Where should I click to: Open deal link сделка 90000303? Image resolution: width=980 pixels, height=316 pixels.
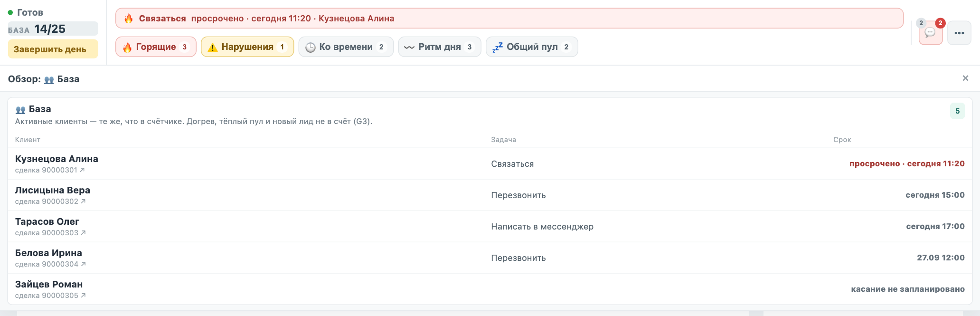(x=50, y=233)
